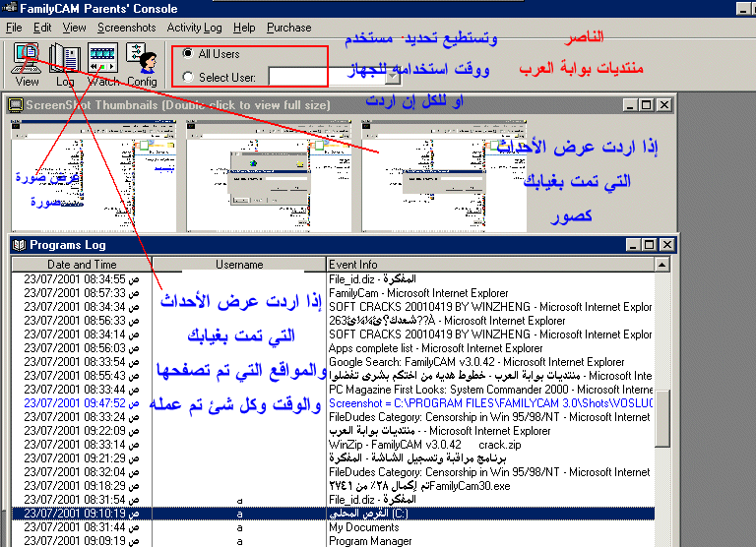Expand the Select User dropdown arrow
The height and width of the screenshot is (547, 756).
click(394, 76)
